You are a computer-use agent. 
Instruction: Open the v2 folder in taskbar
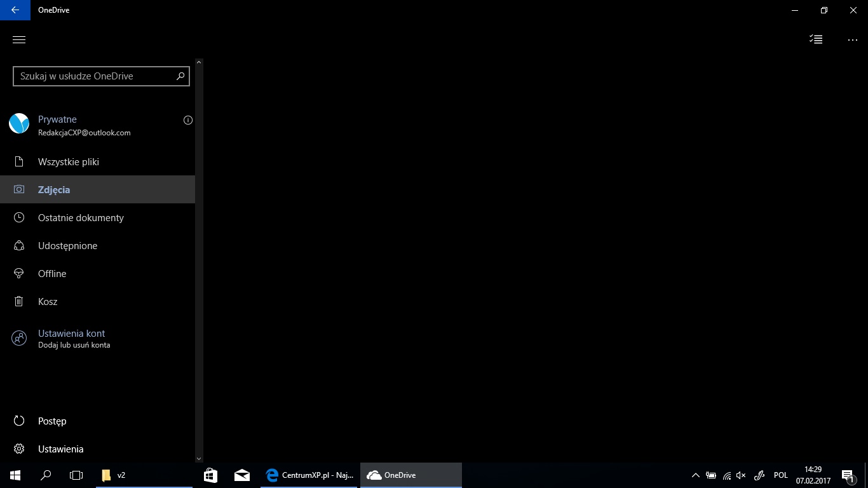(x=144, y=475)
